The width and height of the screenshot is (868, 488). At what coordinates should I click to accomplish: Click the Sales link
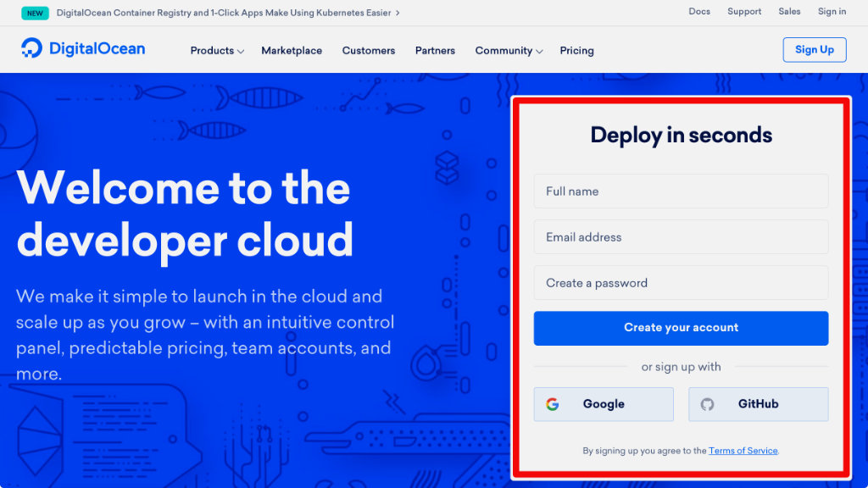789,12
